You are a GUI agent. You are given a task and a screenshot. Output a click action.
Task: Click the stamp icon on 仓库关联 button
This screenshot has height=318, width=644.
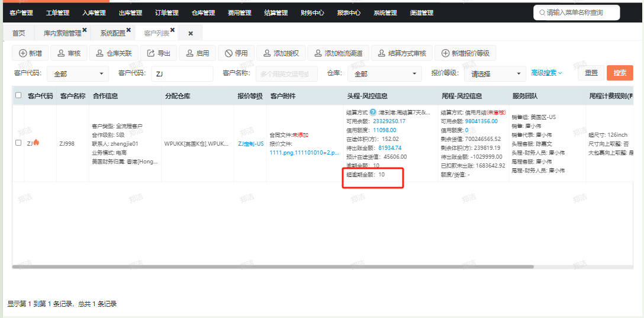[99, 53]
